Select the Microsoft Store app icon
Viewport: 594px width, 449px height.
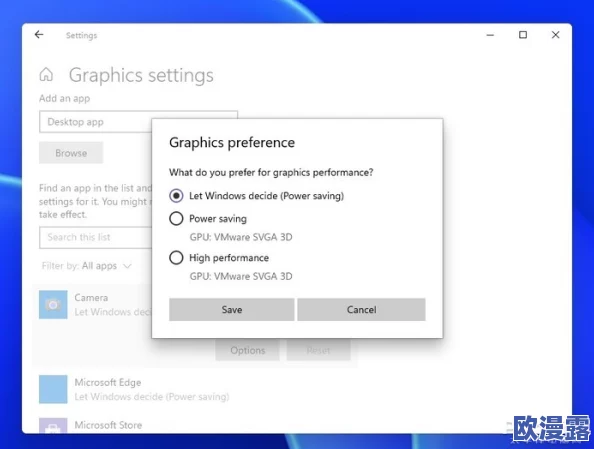click(53, 425)
